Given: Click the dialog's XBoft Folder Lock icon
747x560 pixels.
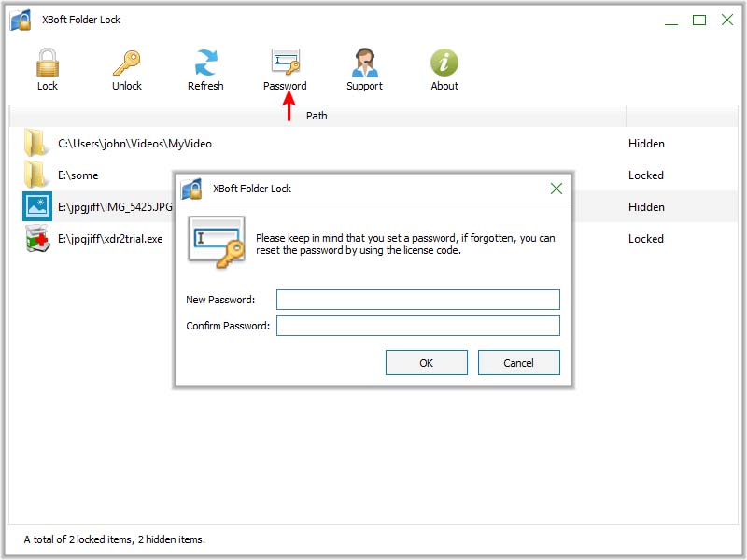Looking at the screenshot, I should click(192, 189).
